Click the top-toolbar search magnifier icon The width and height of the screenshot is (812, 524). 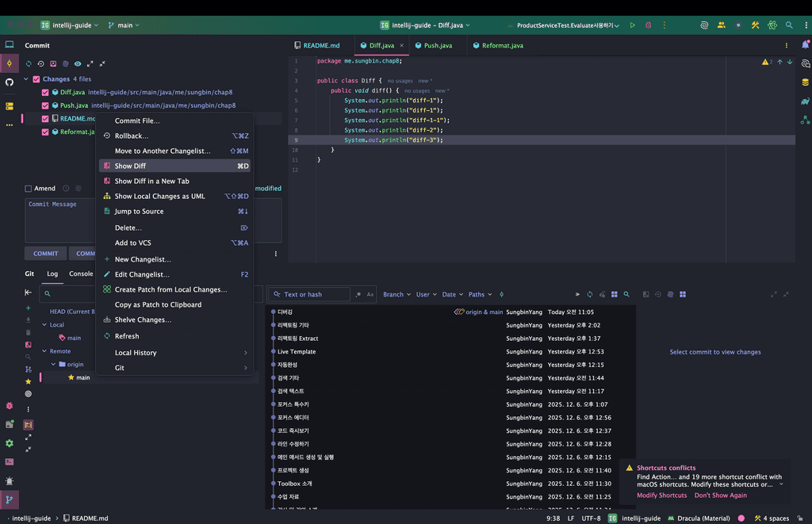(x=788, y=25)
